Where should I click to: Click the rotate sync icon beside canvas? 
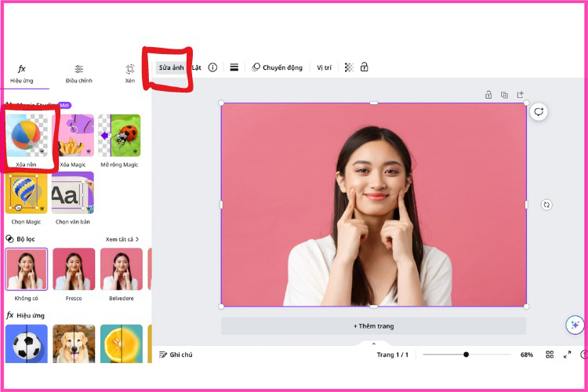click(x=546, y=205)
